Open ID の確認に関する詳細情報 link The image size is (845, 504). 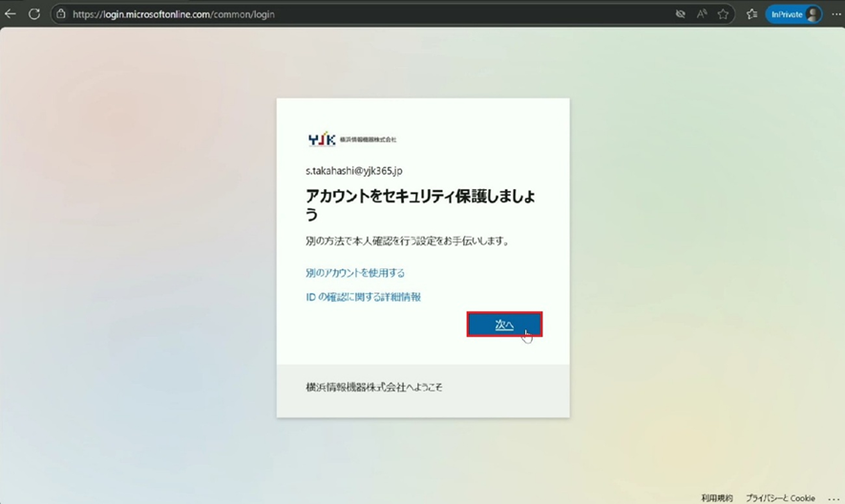tap(363, 297)
